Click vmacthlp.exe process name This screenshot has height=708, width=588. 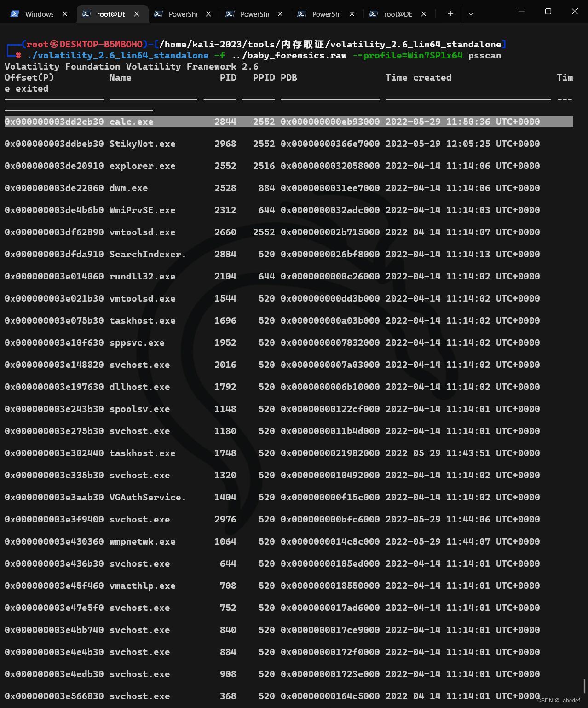coord(142,586)
